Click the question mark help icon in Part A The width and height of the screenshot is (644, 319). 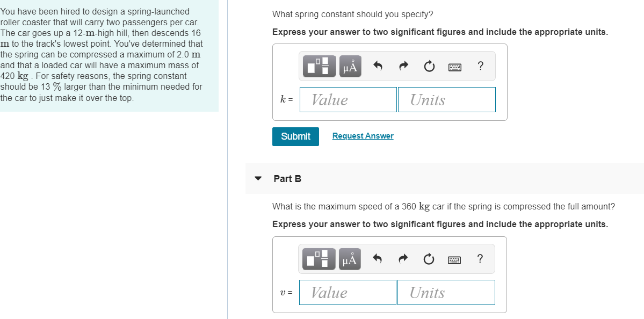[x=480, y=66]
